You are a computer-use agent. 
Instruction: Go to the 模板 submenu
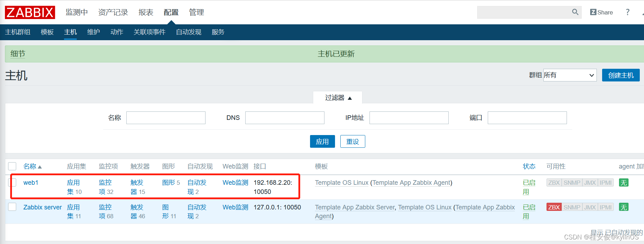[x=47, y=32]
